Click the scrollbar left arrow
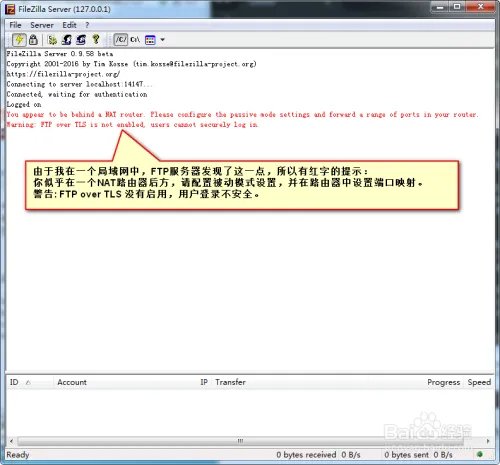Screen dimensions: 500x465 12,441
